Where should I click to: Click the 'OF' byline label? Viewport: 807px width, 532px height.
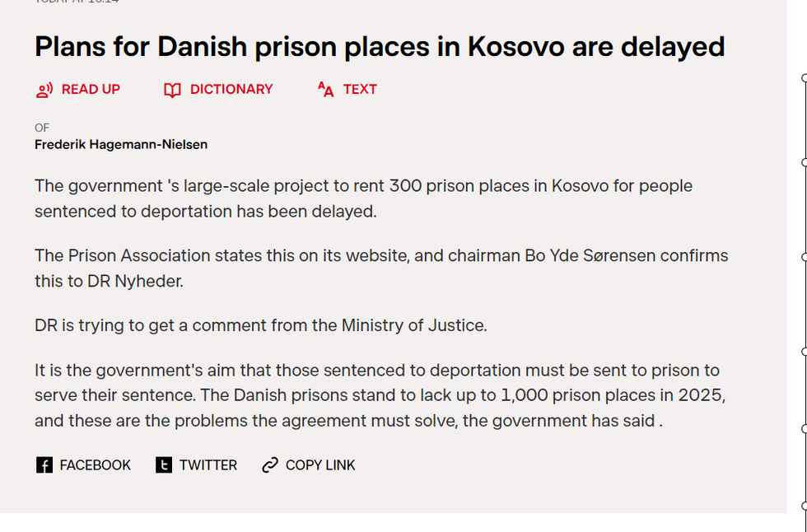click(x=42, y=128)
